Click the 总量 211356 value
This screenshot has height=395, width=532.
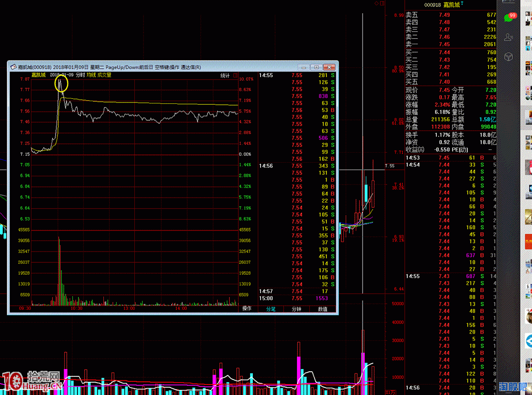click(x=440, y=119)
